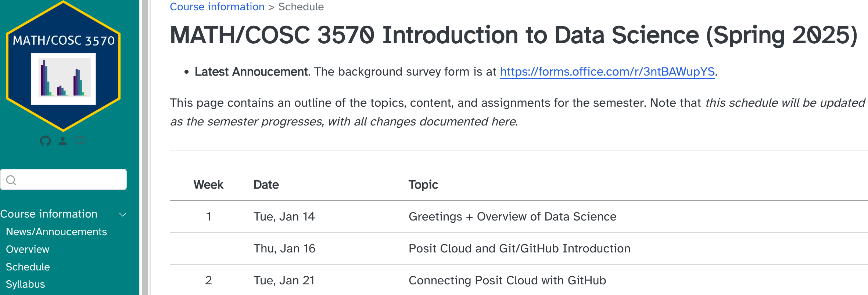This screenshot has width=868, height=295.
Task: Open the Course information sidebar section
Action: [49, 214]
